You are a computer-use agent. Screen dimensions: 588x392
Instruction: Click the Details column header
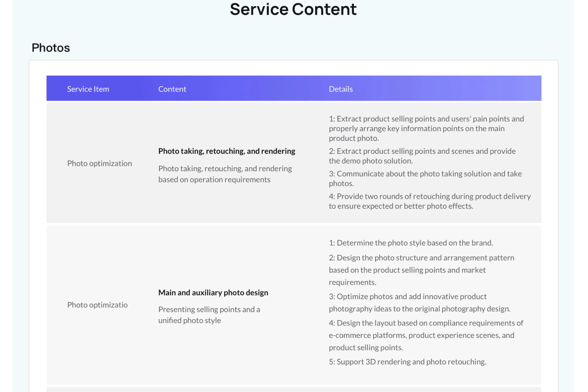(341, 89)
